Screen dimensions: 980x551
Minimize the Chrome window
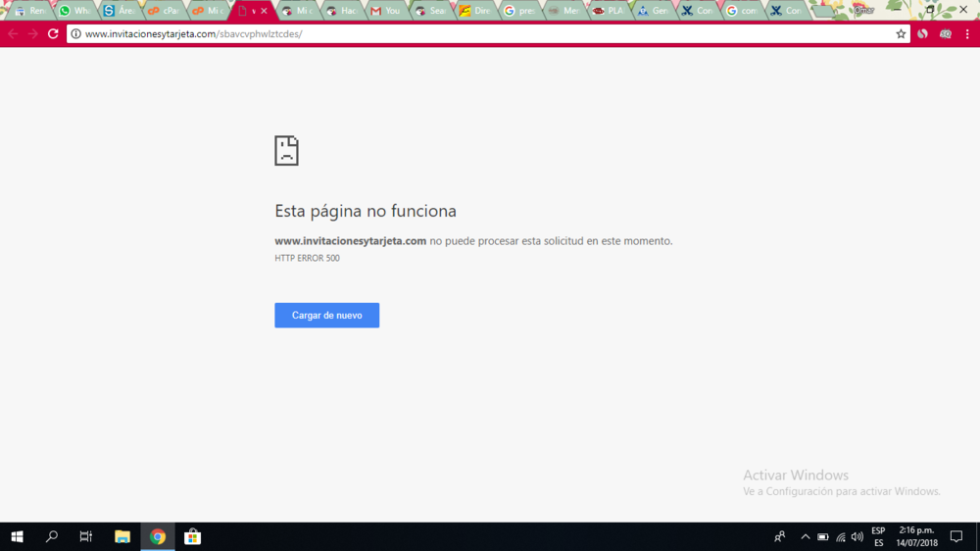click(897, 10)
